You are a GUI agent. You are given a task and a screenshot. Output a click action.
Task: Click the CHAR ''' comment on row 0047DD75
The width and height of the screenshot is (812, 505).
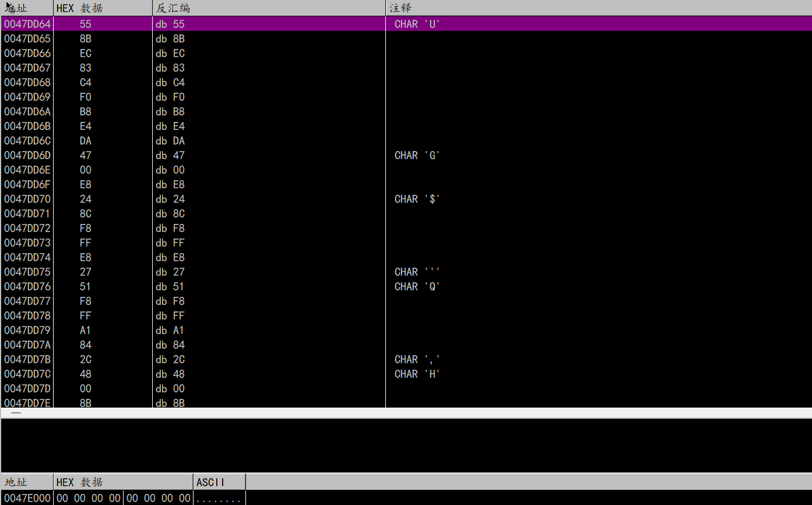click(x=417, y=272)
